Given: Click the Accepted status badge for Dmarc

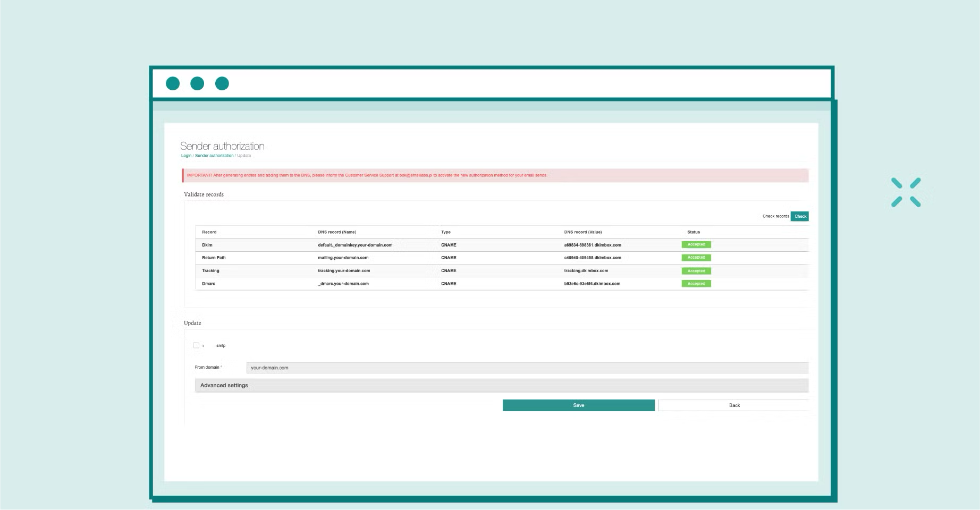Looking at the screenshot, I should [696, 284].
